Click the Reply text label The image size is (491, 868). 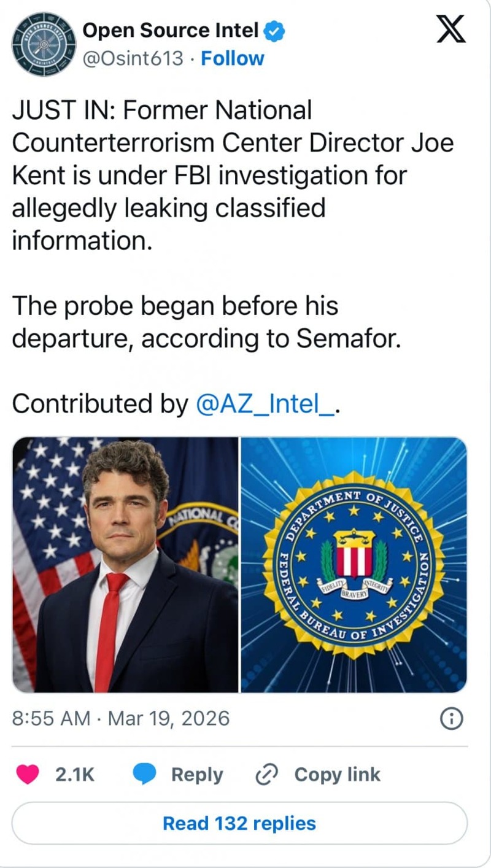196,774
